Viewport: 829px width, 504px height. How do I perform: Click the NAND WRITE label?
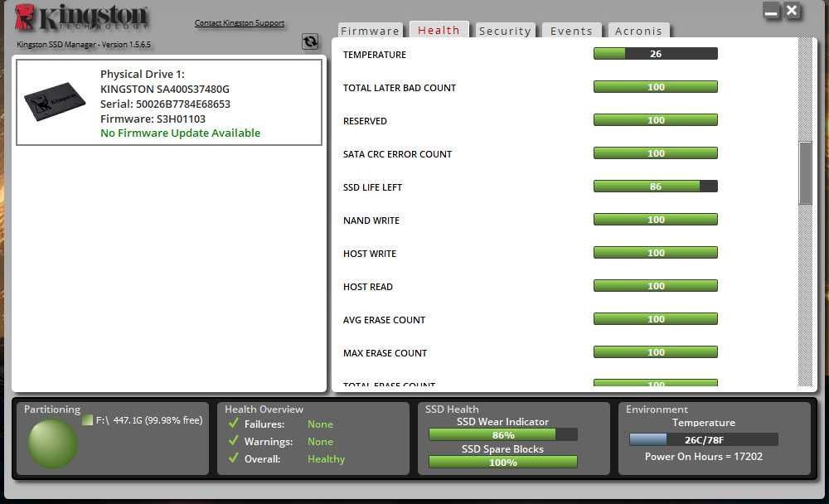[371, 220]
